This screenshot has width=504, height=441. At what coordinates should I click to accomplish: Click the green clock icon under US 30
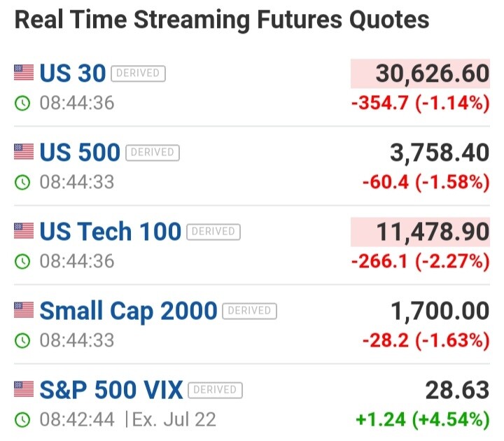coord(22,103)
